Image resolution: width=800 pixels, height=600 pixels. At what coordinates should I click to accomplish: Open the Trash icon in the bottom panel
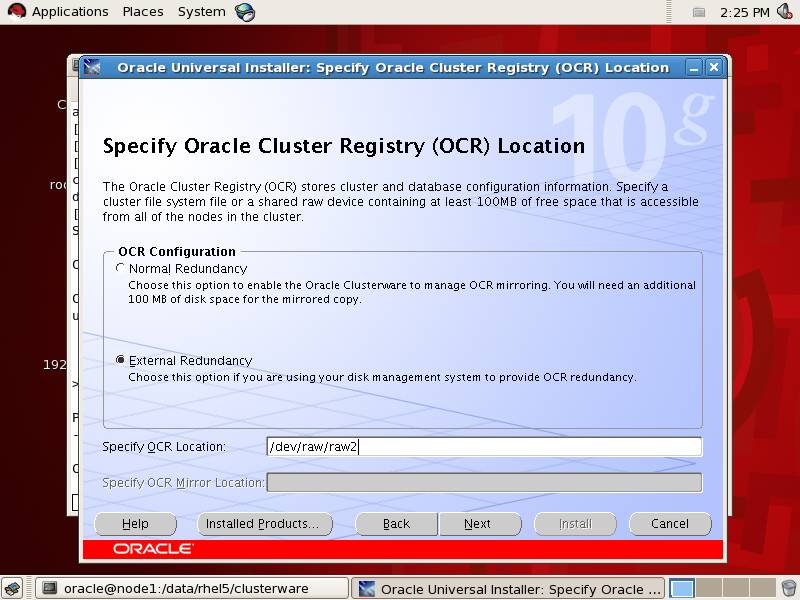789,589
